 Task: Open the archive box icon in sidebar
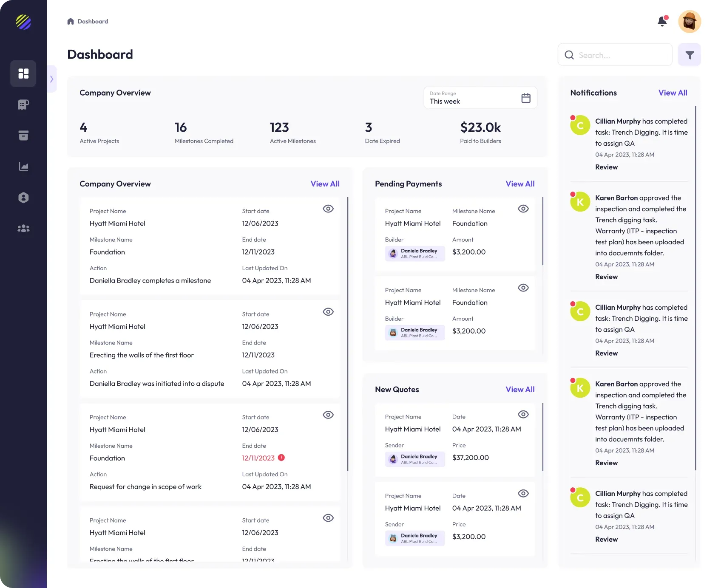coord(23,136)
